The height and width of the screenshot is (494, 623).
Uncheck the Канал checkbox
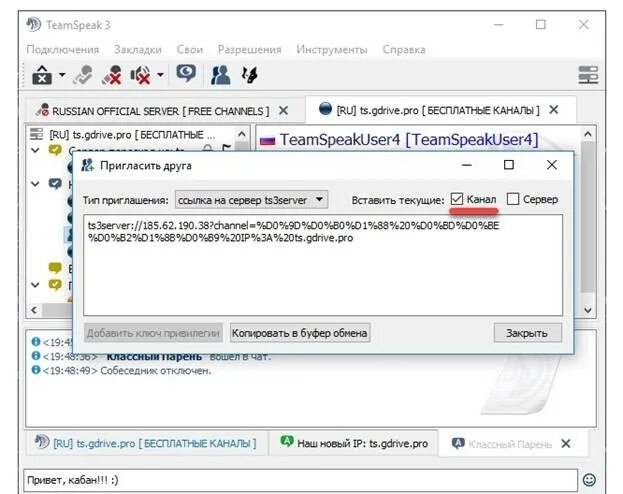click(457, 199)
